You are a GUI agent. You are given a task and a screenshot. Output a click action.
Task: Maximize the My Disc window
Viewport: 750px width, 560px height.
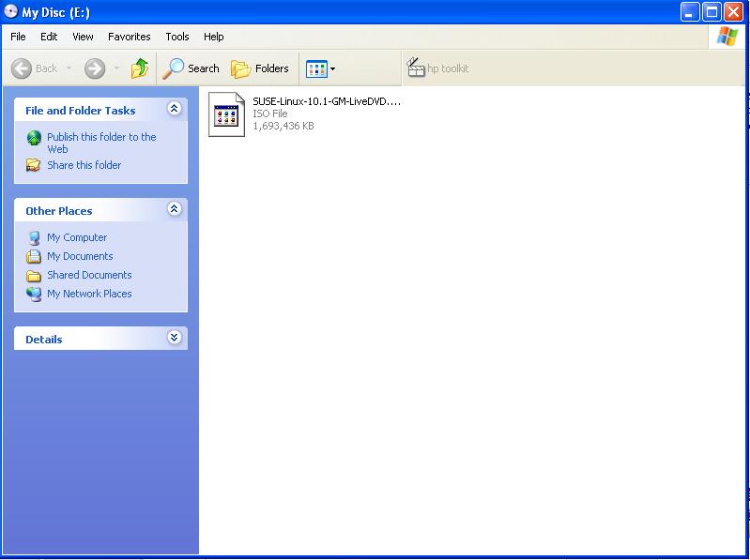tap(712, 12)
